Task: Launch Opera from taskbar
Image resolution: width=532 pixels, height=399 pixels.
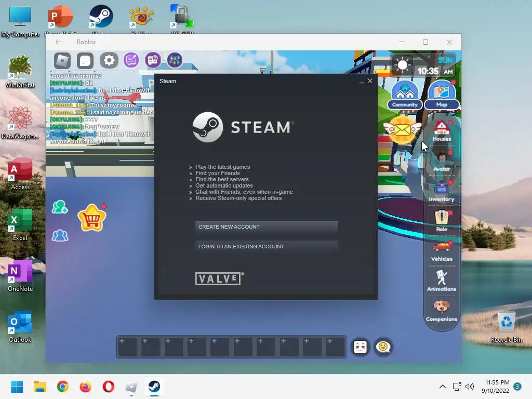Action: click(108, 387)
